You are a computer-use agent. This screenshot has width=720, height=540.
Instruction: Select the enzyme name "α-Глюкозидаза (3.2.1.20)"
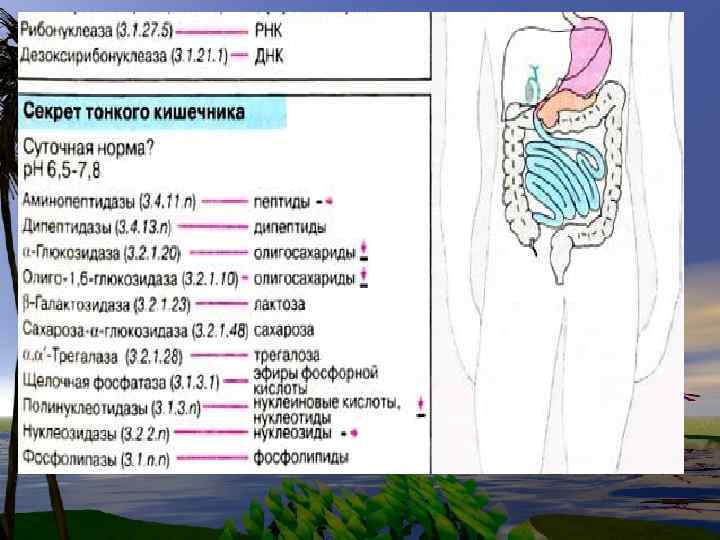pyautogui.click(x=101, y=253)
